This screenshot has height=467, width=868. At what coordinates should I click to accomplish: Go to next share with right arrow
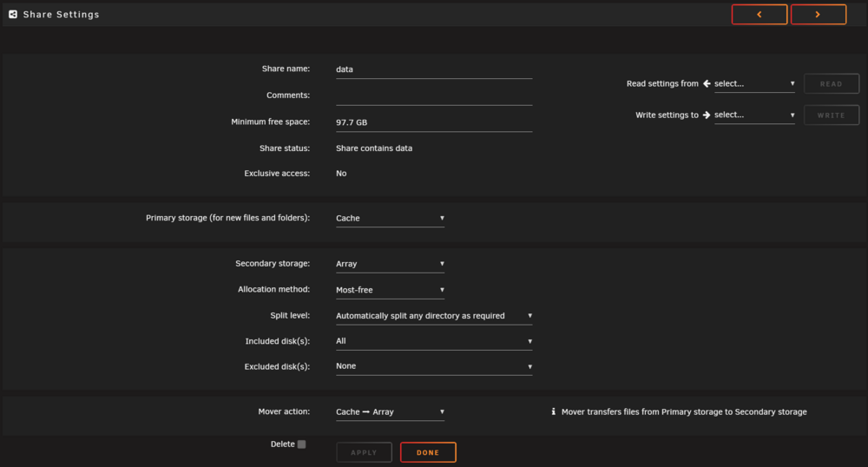point(819,15)
